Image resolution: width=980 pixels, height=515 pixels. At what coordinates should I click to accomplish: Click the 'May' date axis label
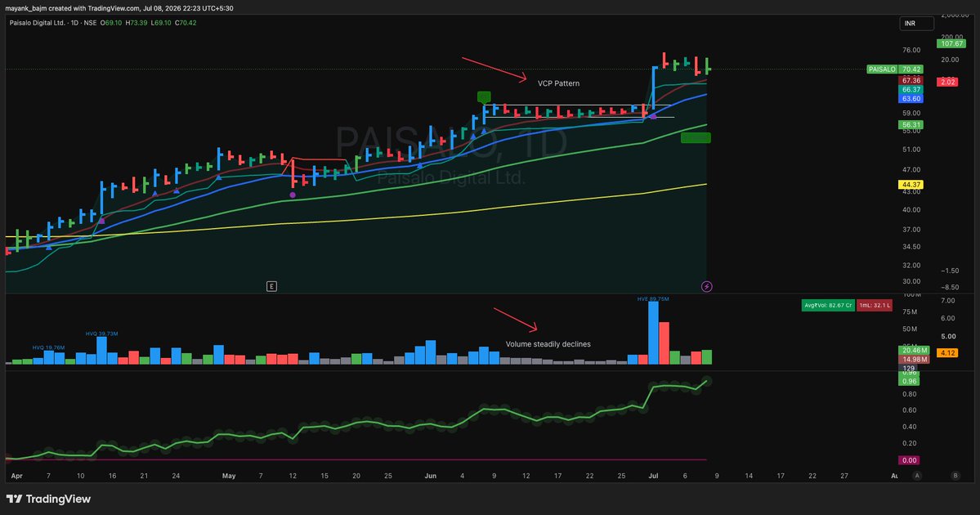click(229, 476)
